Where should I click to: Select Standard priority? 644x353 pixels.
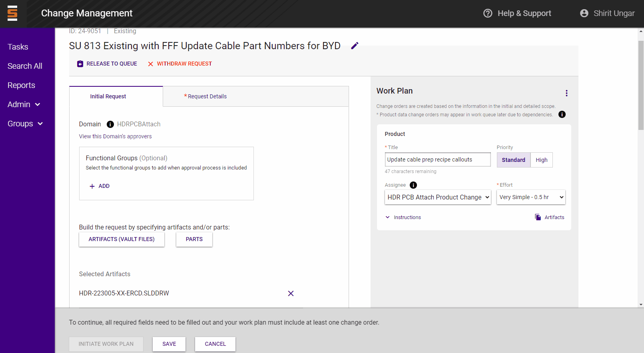pos(513,160)
